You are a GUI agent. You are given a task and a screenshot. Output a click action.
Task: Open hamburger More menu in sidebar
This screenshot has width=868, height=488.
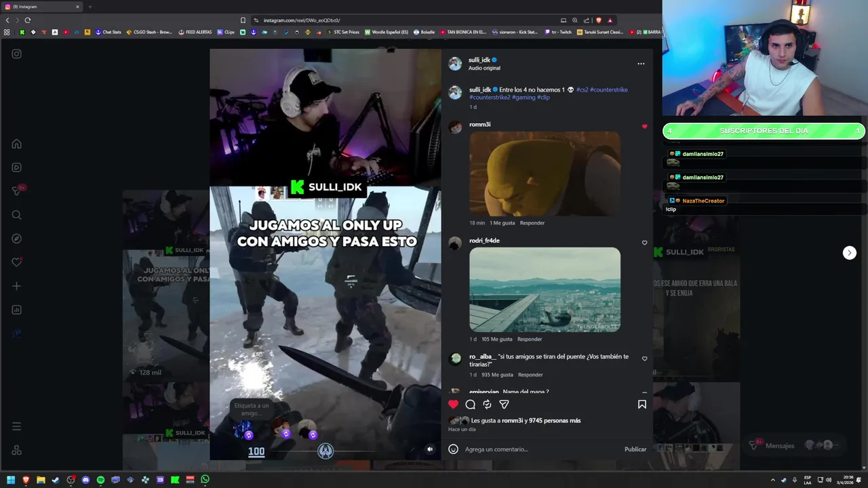tap(17, 426)
